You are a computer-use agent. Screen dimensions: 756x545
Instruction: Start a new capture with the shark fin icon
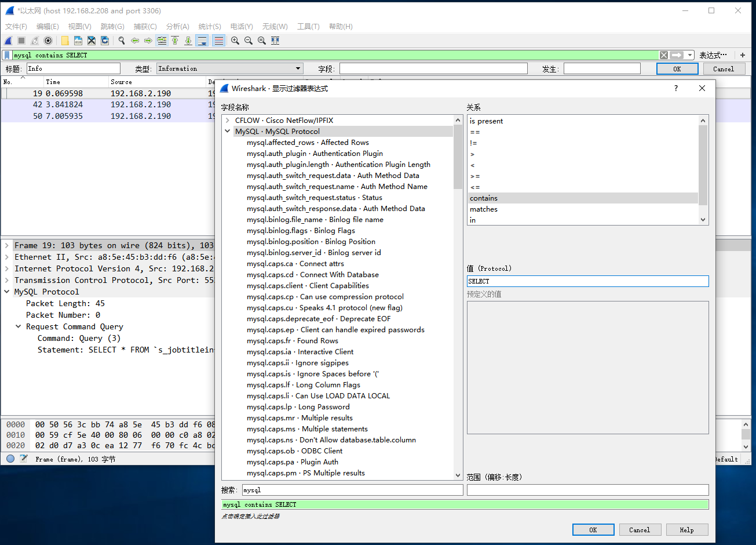pyautogui.click(x=8, y=41)
